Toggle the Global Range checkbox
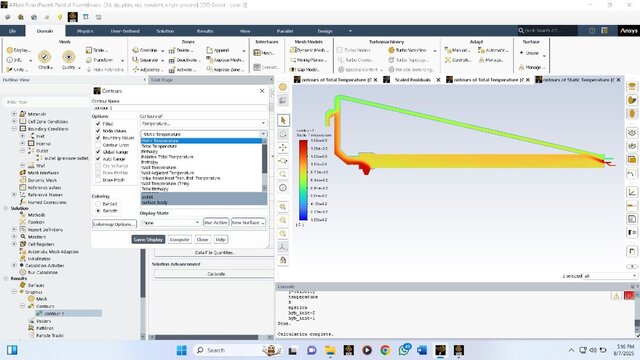The width and height of the screenshot is (640, 360). click(98, 152)
